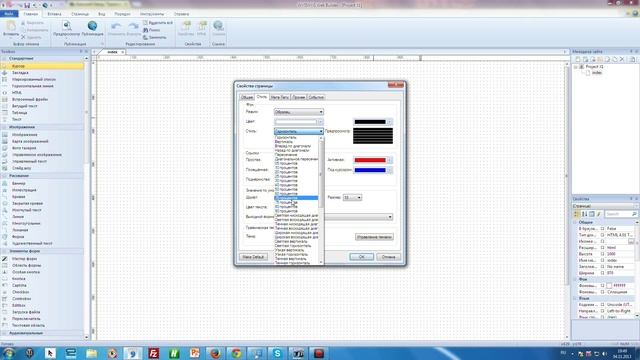Click the save icon in quick access toolbar
This screenshot has height=360, width=640.
27,5
